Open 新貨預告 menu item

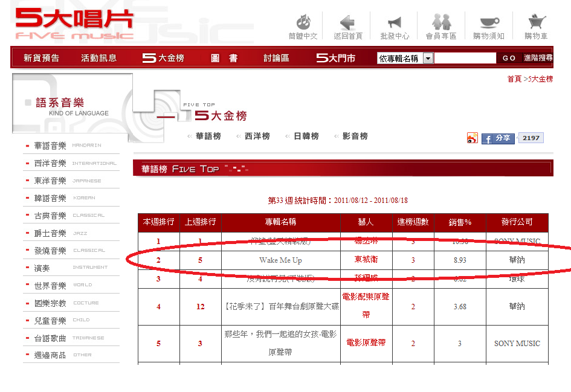(42, 58)
